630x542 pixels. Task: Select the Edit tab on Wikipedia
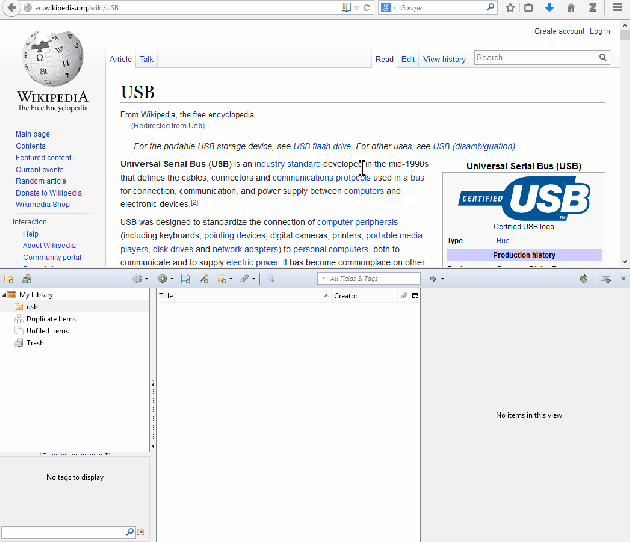(x=408, y=59)
